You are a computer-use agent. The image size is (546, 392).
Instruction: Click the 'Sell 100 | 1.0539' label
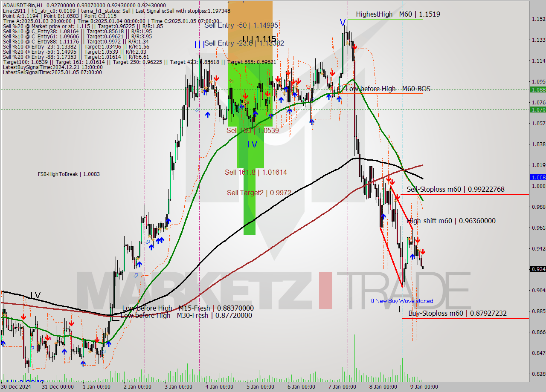pyautogui.click(x=253, y=130)
